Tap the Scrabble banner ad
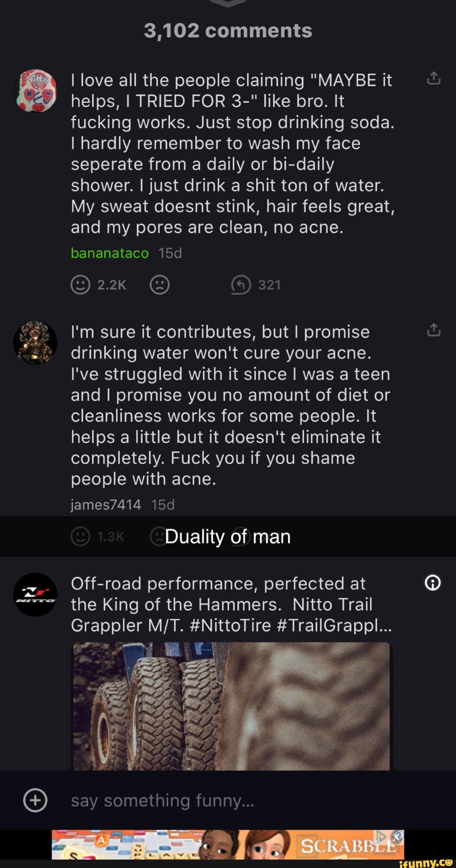The height and width of the screenshot is (868, 456). click(x=228, y=844)
